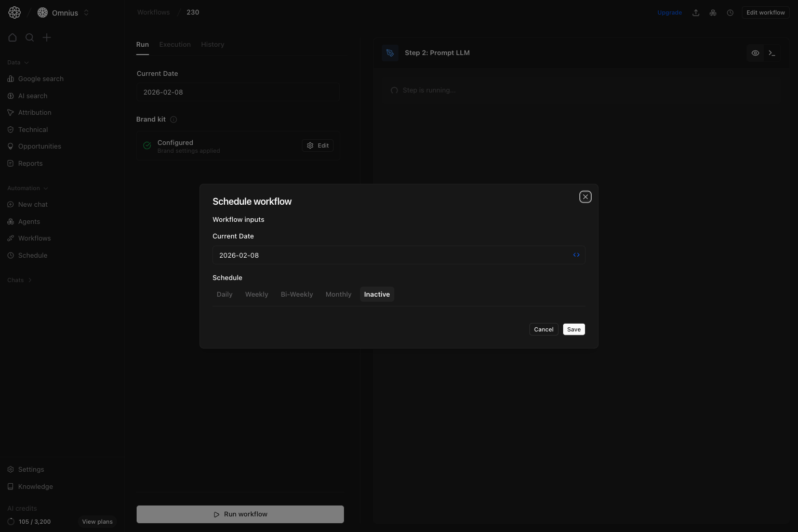Viewport: 798px width, 532px height.
Task: Open the share/export icon in top bar
Action: click(696, 12)
